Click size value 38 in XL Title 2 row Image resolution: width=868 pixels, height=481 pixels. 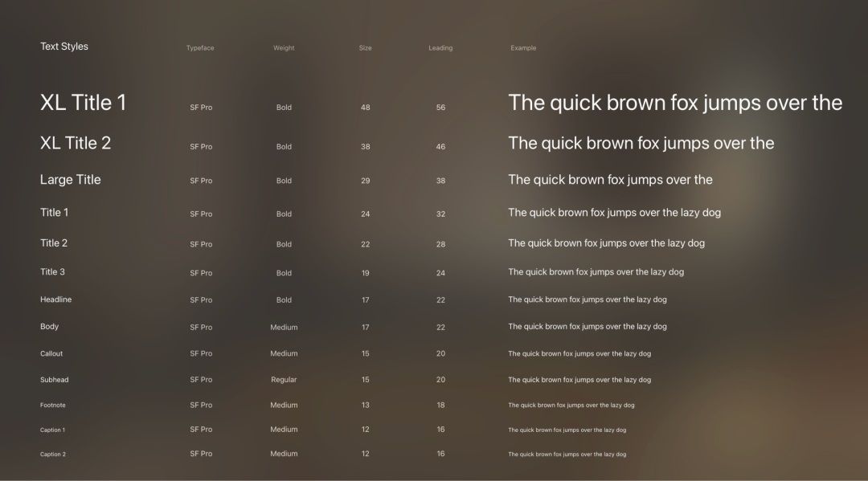click(x=366, y=146)
